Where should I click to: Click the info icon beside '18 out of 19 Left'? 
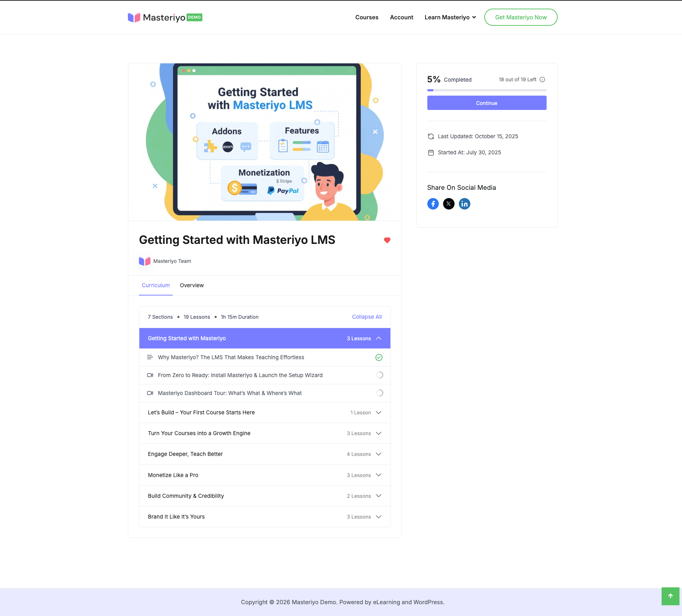(x=542, y=80)
